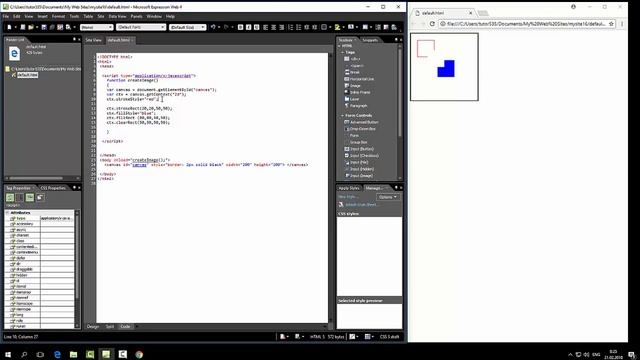Open Chrome from the taskbar
Screen dimensions: 640x360
click(x=139, y=354)
